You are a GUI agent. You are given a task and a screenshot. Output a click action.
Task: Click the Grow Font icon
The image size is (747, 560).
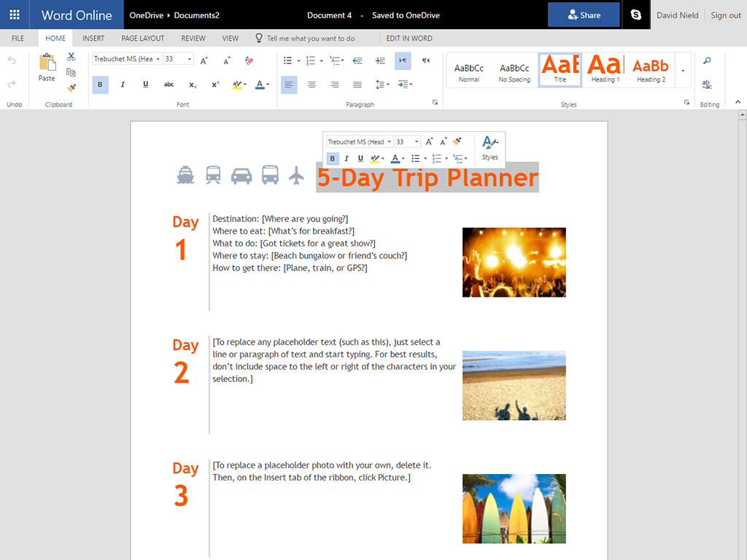pos(204,60)
